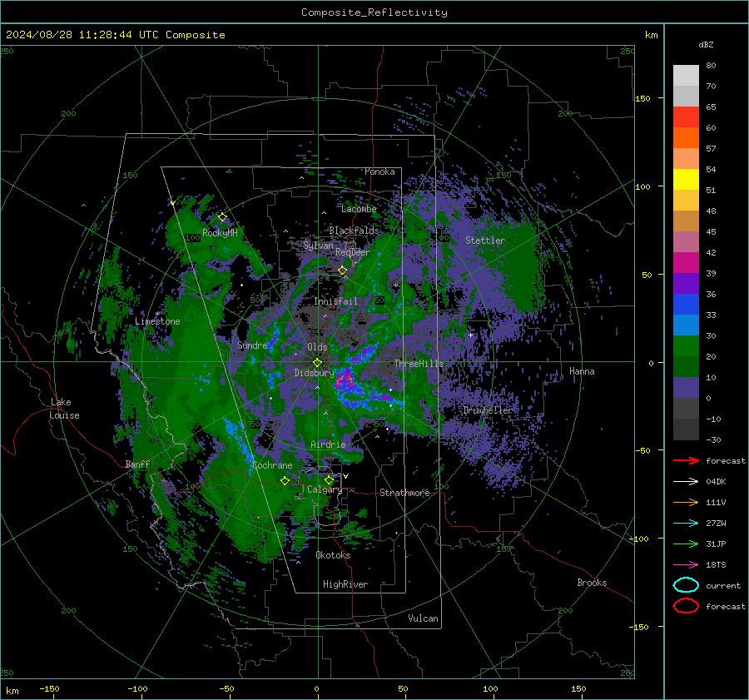Viewport: 749px width, 700px height.
Task: Click the Lacombe city label
Action: tap(359, 209)
